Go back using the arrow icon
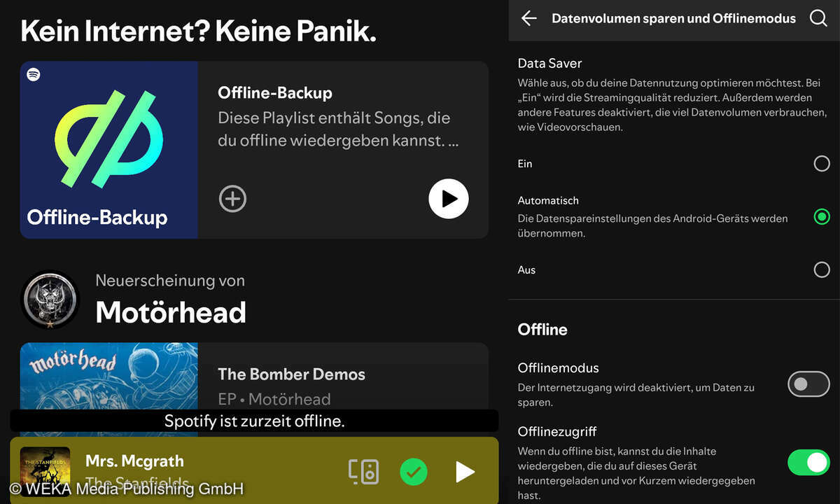Screen dimensions: 840x504 click(529, 18)
